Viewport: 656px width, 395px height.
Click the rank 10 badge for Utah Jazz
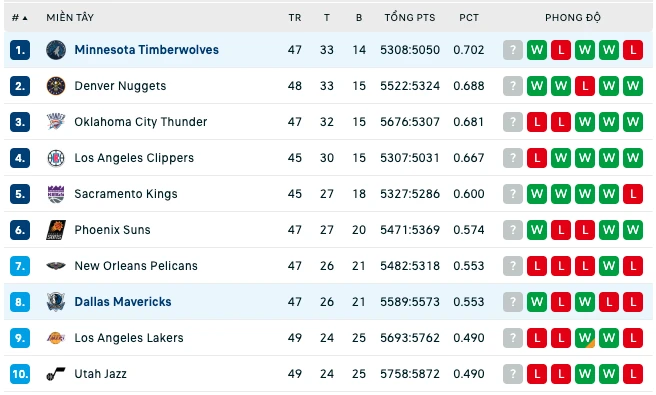click(x=20, y=374)
